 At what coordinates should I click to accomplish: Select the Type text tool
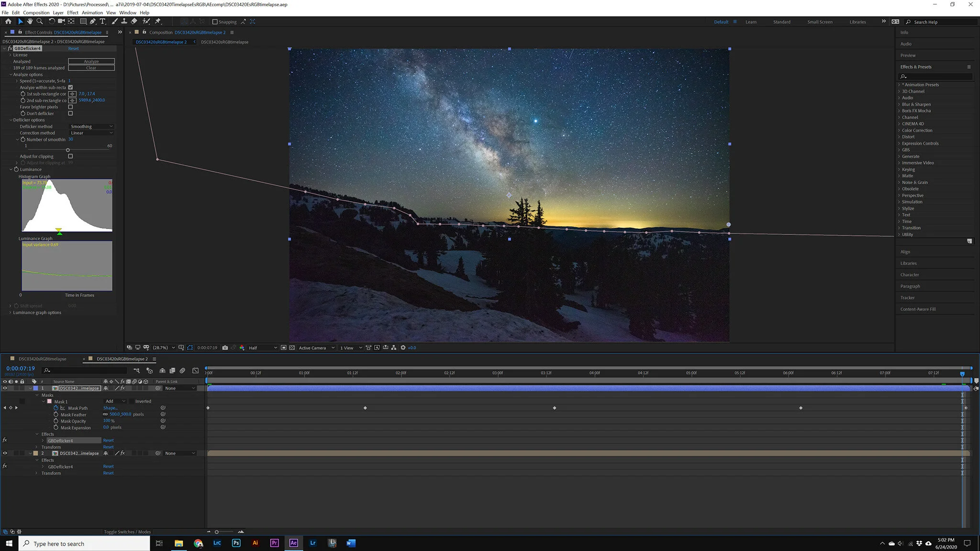(102, 22)
